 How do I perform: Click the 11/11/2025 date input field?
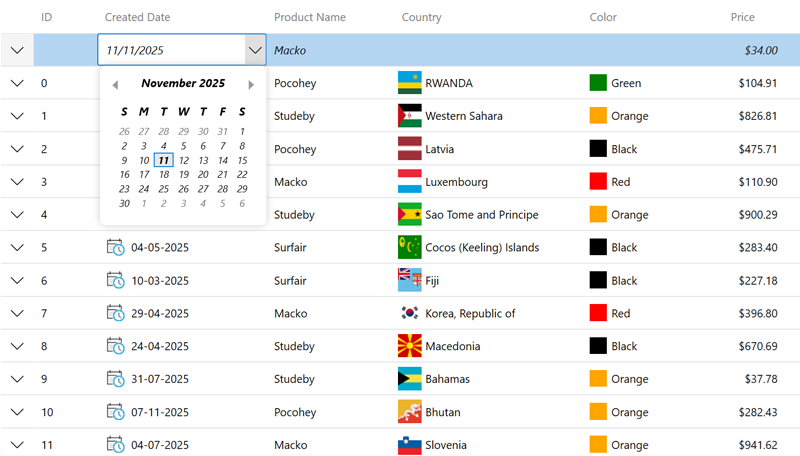click(171, 50)
